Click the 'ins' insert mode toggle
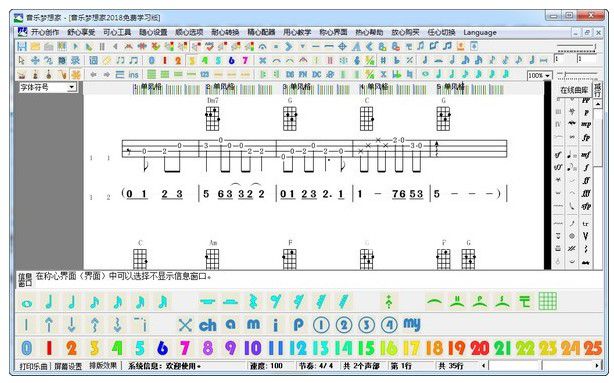This screenshot has height=383, width=614. pyautogui.click(x=133, y=74)
